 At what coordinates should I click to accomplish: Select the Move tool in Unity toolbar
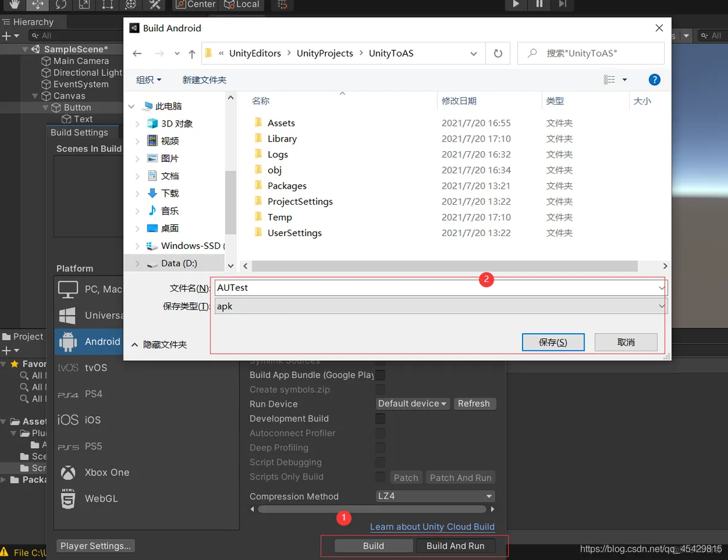point(38,5)
